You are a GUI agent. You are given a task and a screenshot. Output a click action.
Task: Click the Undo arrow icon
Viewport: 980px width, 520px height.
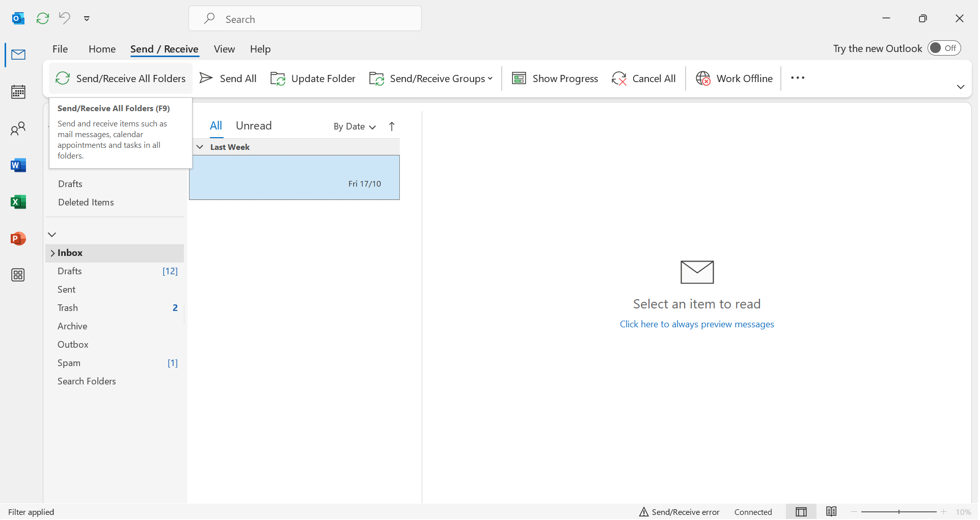(64, 18)
